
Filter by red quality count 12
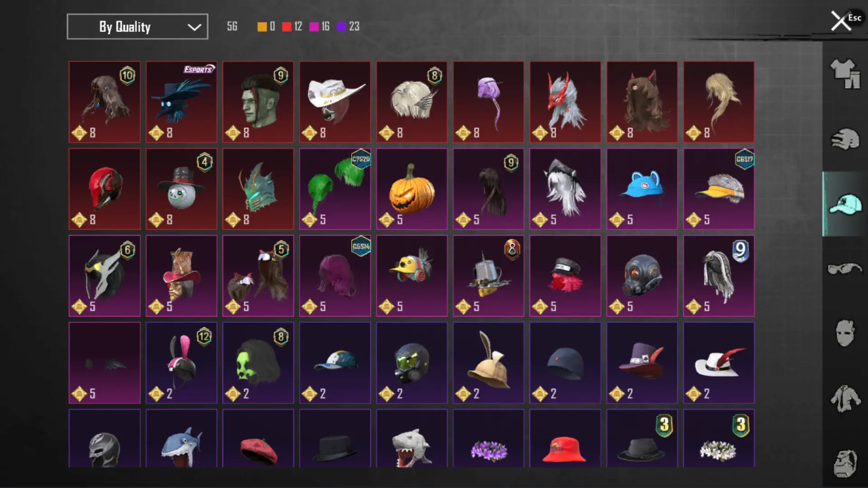292,26
